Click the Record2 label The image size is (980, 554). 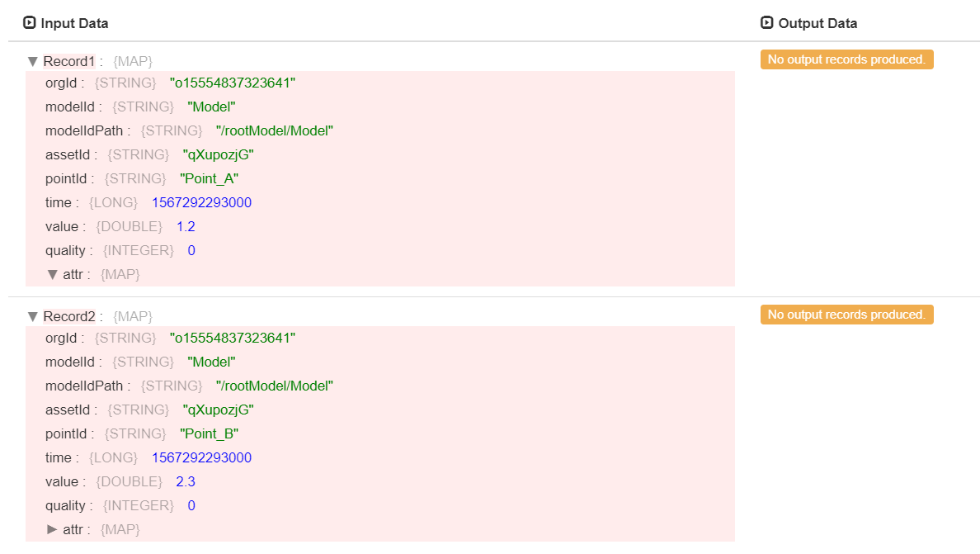(69, 316)
